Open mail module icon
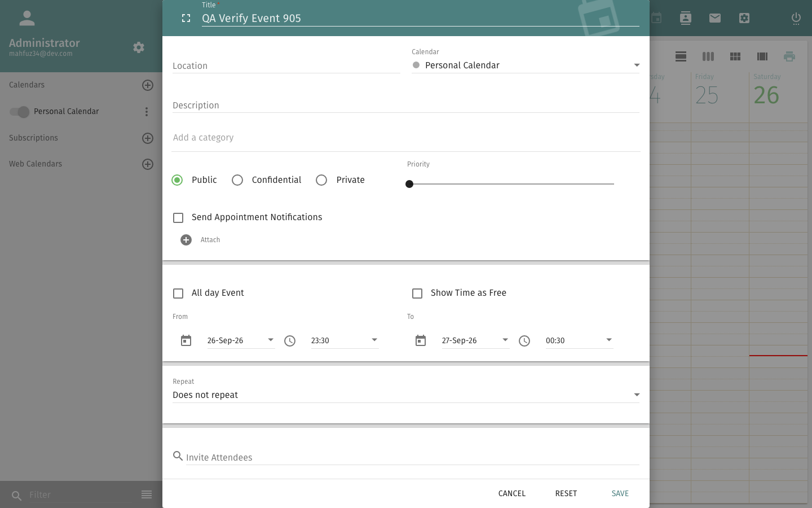This screenshot has height=508, width=812. point(715,18)
